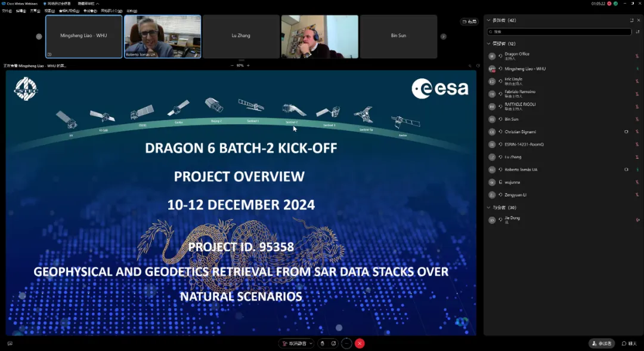Open the Layout options button

470,21
